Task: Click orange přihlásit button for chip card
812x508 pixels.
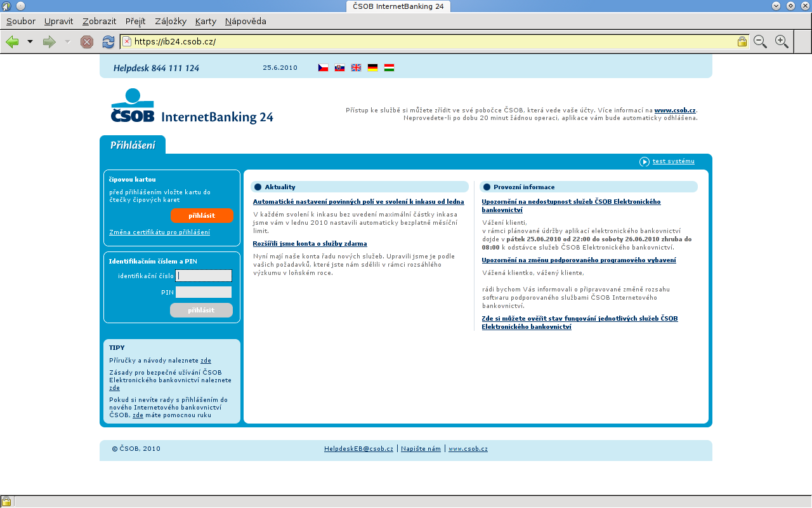Action: tap(202, 216)
